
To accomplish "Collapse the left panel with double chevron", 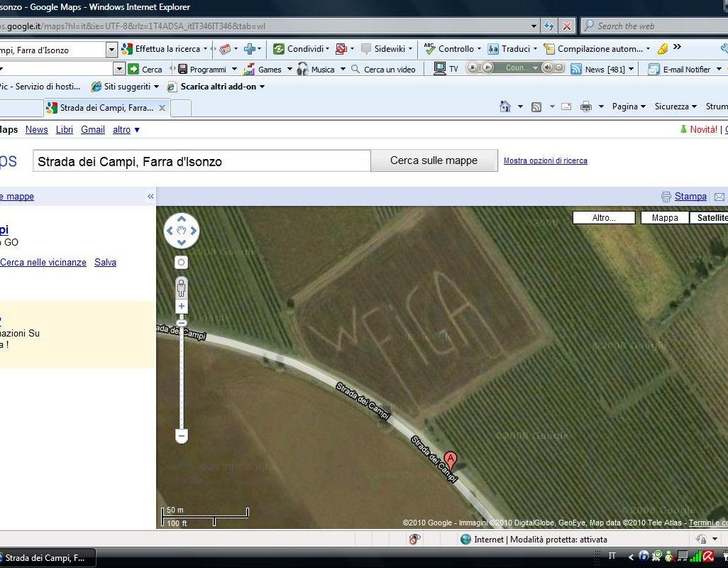I will (150, 197).
